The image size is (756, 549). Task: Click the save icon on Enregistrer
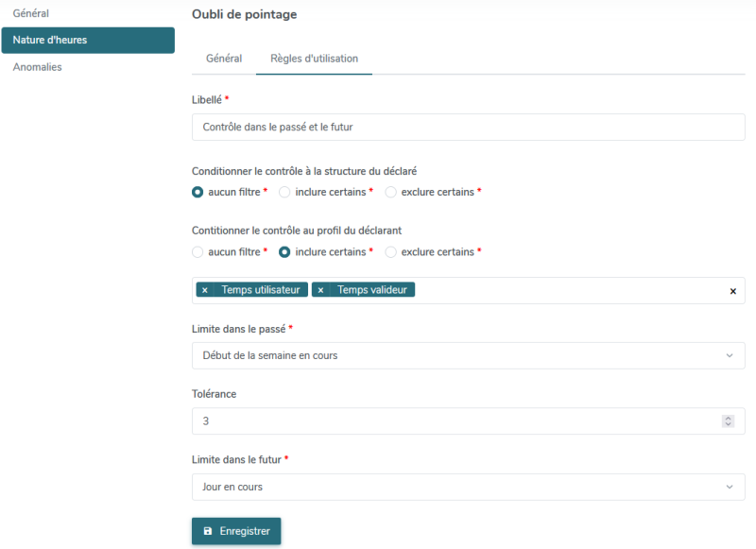208,531
